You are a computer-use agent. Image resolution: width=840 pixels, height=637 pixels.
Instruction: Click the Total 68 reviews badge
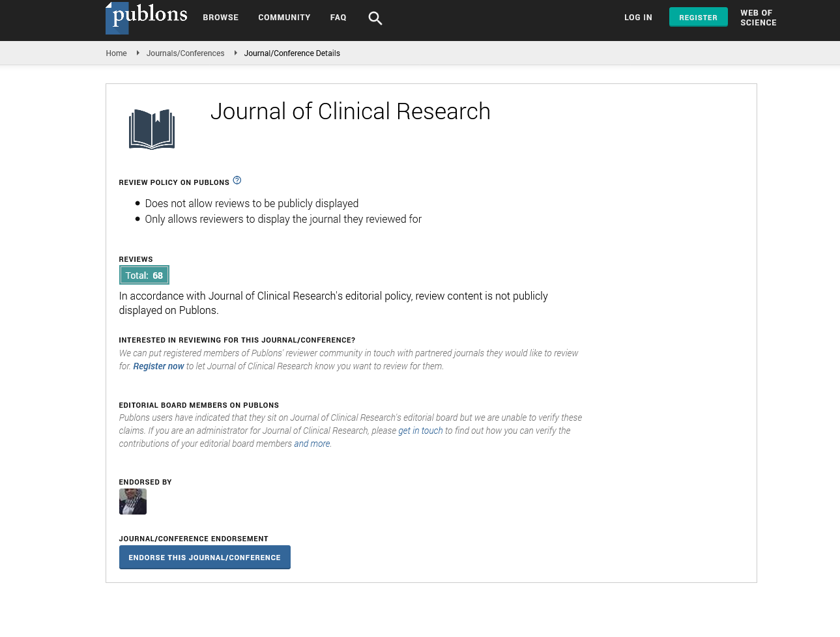144,276
